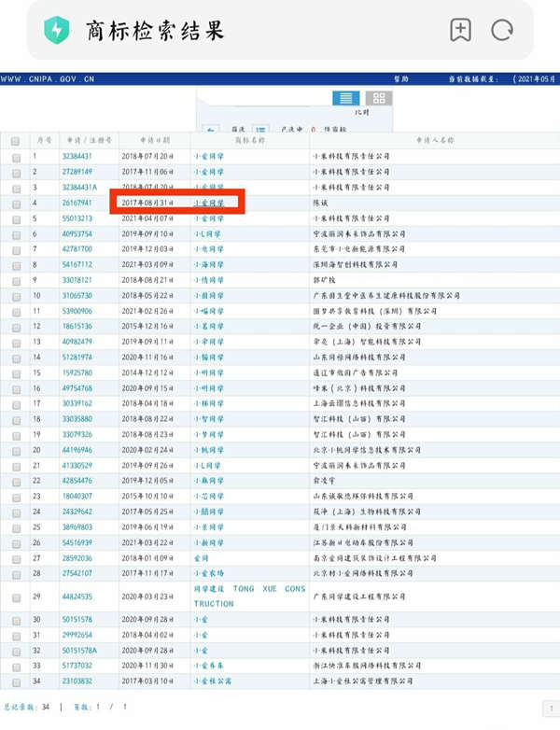560x730 pixels.
Task: Open registration number 42854476
Action: coord(77,481)
